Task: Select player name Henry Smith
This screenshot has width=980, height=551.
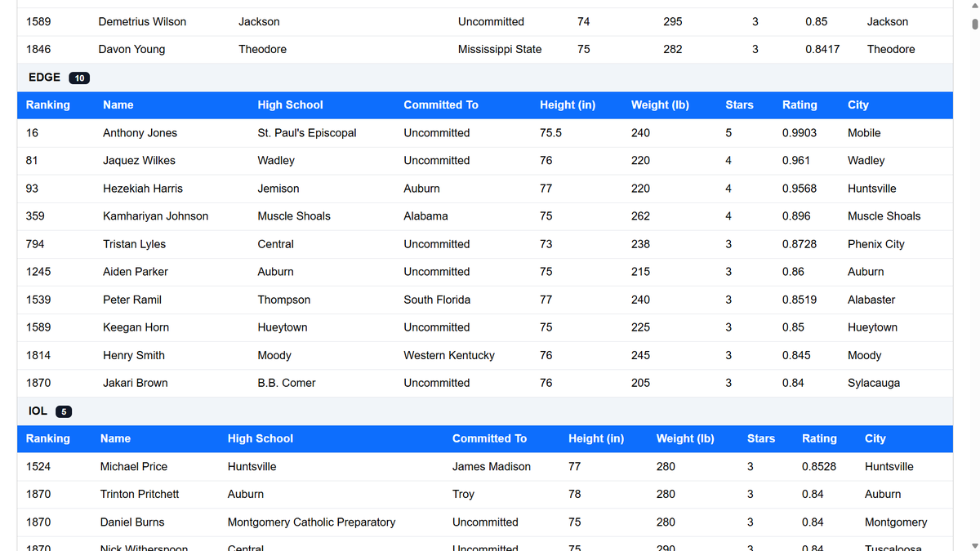Action: 134,355
